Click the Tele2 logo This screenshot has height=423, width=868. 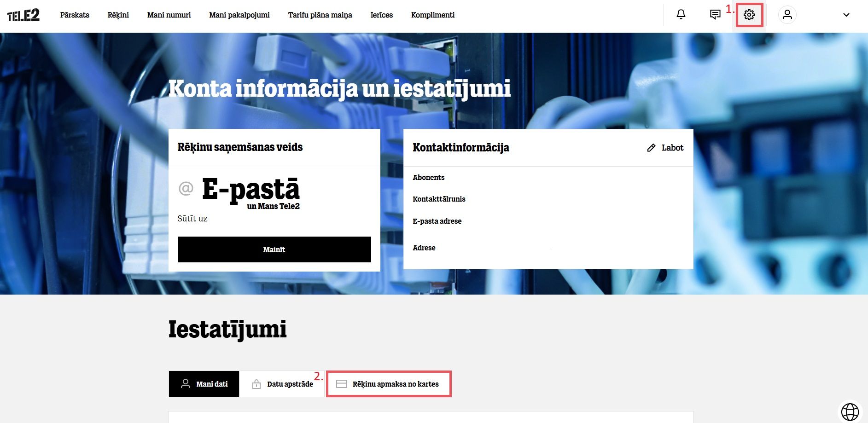click(x=23, y=15)
